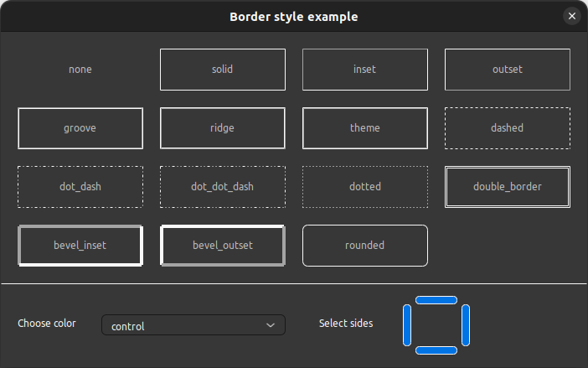This screenshot has height=368, width=588.
Task: Click the outset border sample
Action: (x=508, y=70)
